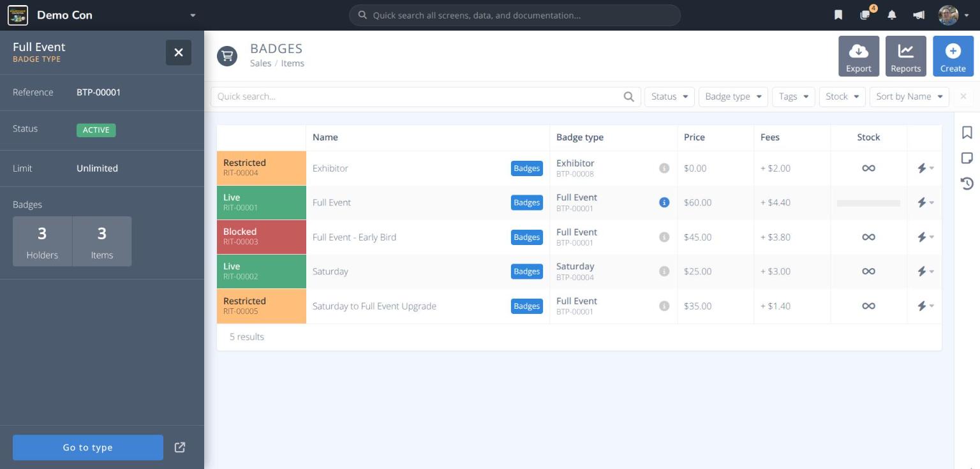
Task: Open the stacked items icon with badge 4
Action: [866, 15]
